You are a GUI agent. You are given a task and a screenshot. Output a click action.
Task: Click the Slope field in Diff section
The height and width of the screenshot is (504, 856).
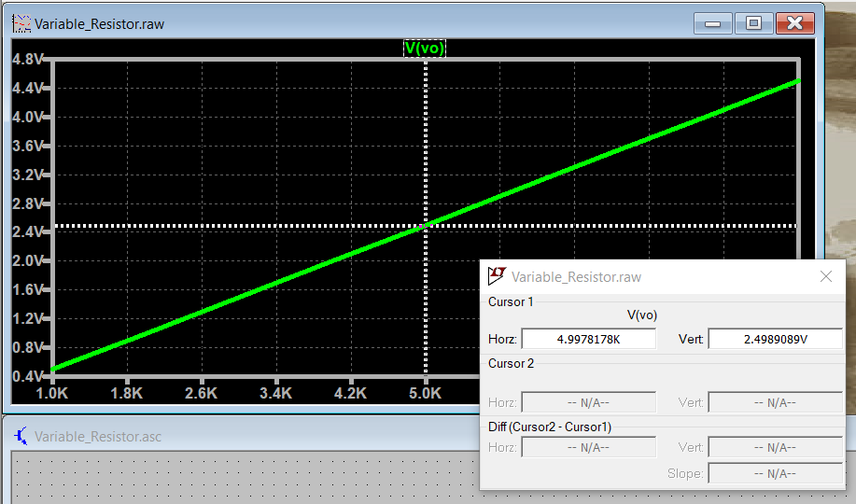pyautogui.click(x=775, y=473)
